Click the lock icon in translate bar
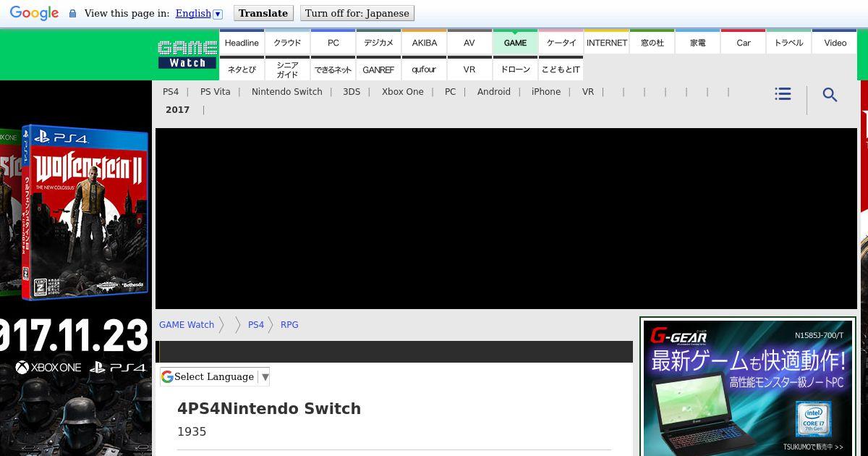Image resolution: width=868 pixels, height=456 pixels. 72,14
